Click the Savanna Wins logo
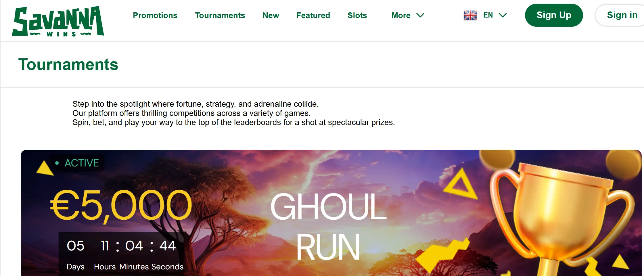 [58, 22]
